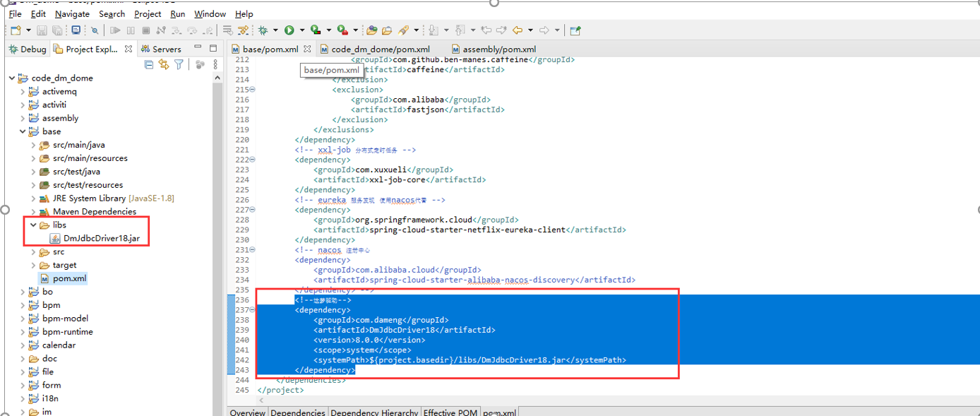Click Collapse All in Project Explorer
The image size is (980, 416).
click(149, 65)
